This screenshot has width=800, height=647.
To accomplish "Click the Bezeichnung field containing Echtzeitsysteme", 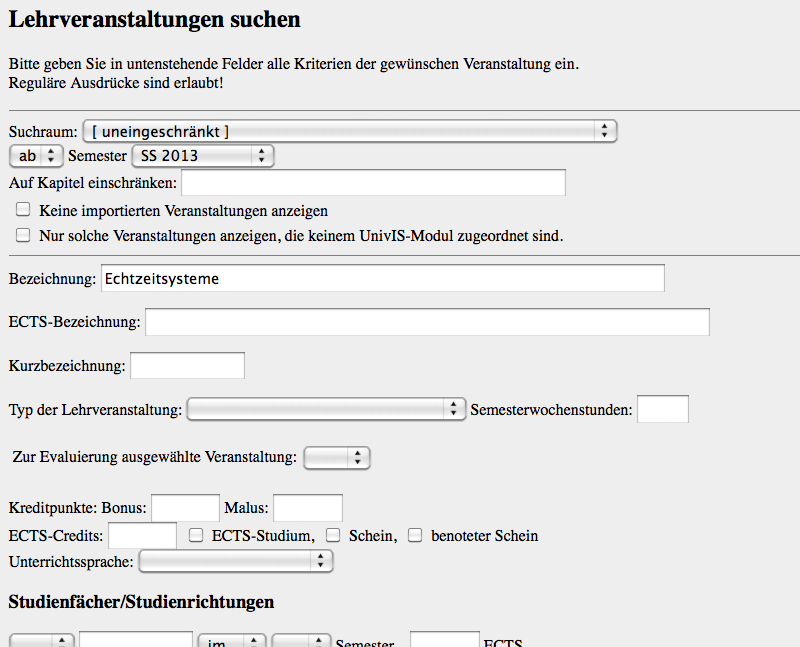I will (x=383, y=278).
